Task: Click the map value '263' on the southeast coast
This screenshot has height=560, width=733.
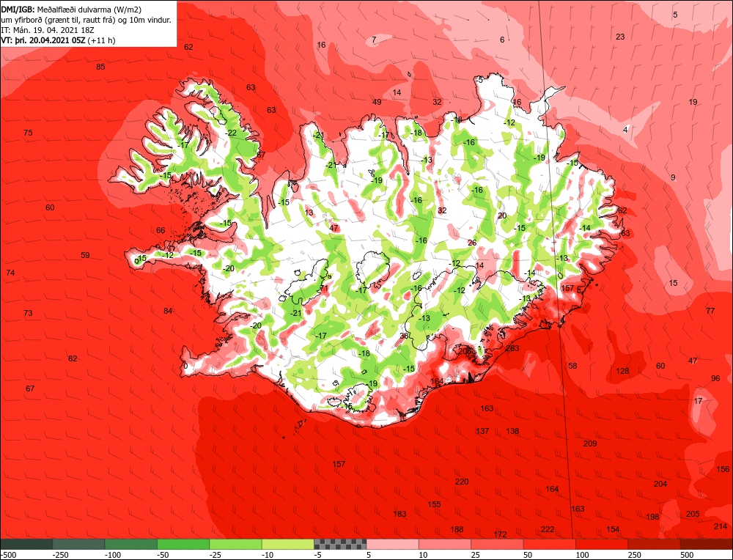Action: pos(512,348)
